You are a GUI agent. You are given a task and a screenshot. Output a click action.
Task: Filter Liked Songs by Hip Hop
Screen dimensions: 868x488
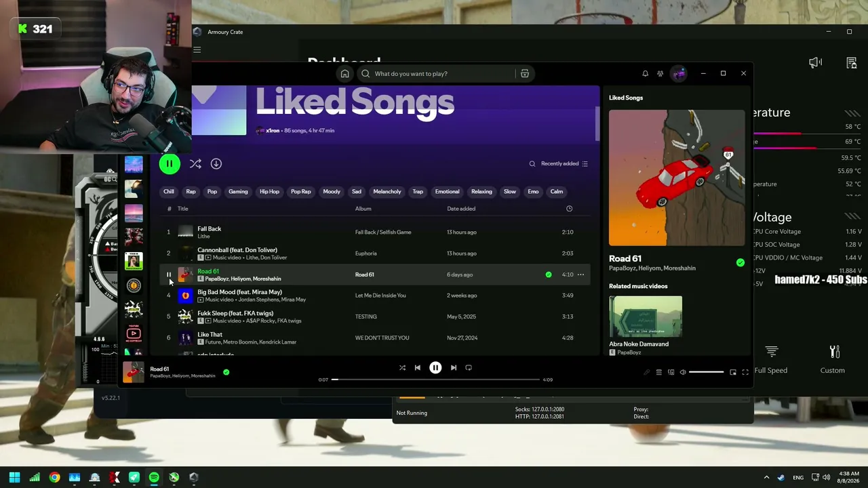(x=269, y=191)
